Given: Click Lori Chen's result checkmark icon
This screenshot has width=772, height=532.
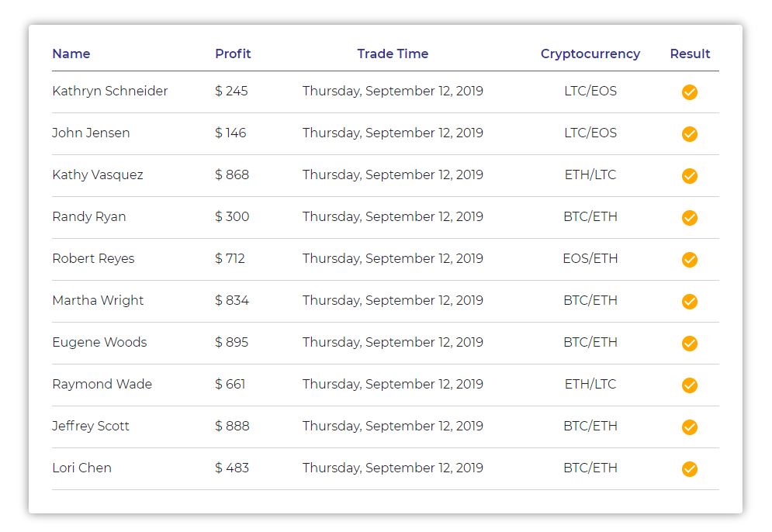Looking at the screenshot, I should tap(689, 468).
